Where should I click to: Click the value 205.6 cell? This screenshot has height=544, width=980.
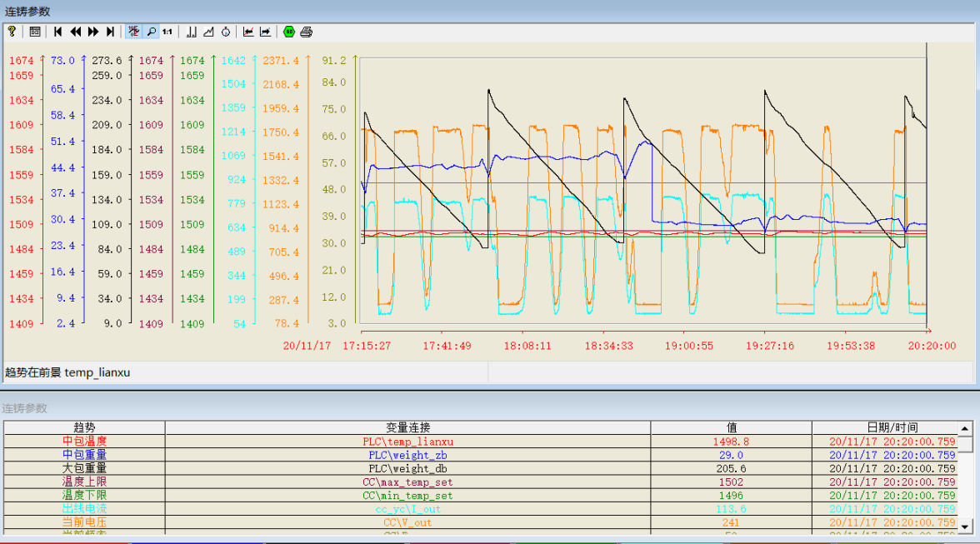click(732, 468)
